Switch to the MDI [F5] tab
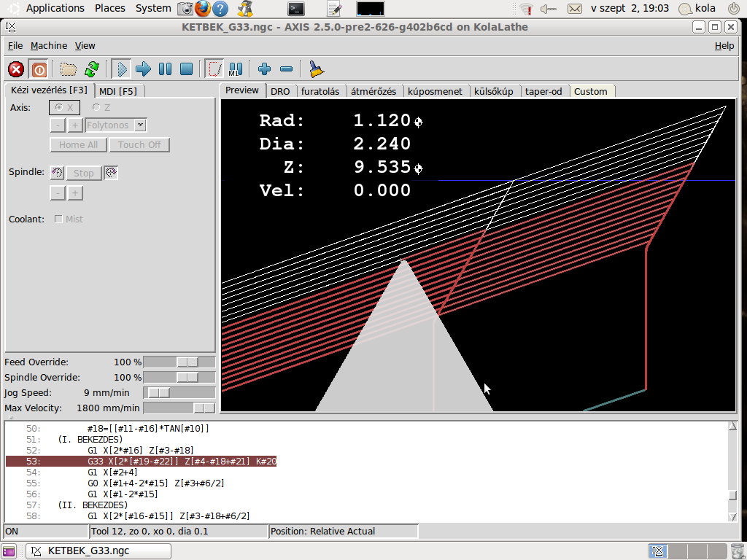This screenshot has width=747, height=560. tap(117, 91)
